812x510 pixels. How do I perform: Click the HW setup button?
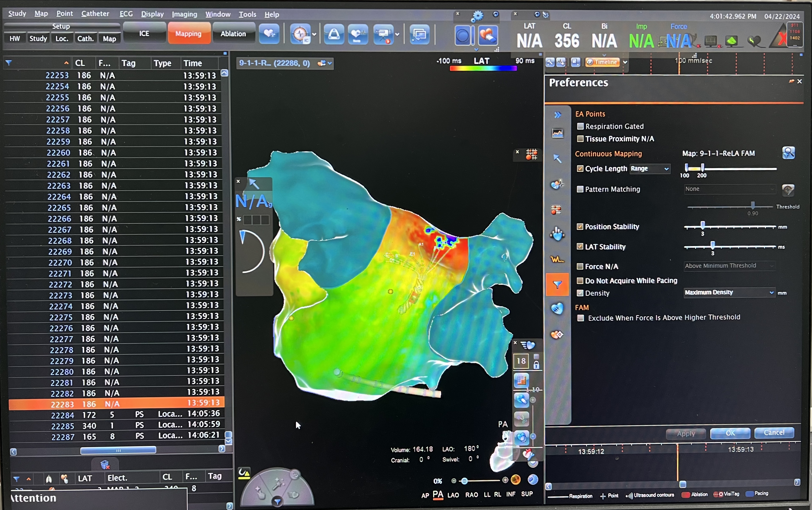point(15,38)
